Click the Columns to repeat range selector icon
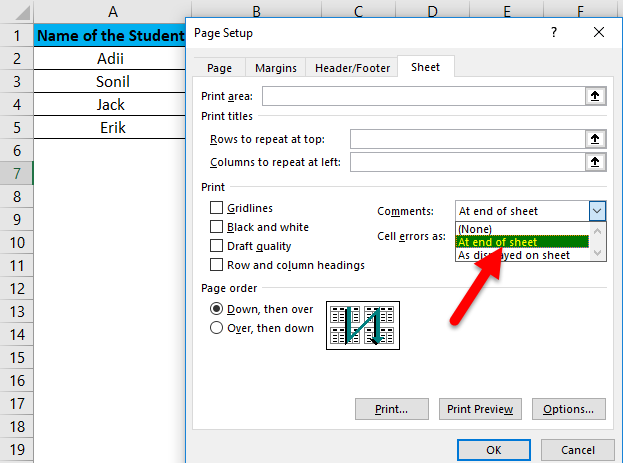The height and width of the screenshot is (463, 623). click(x=596, y=161)
